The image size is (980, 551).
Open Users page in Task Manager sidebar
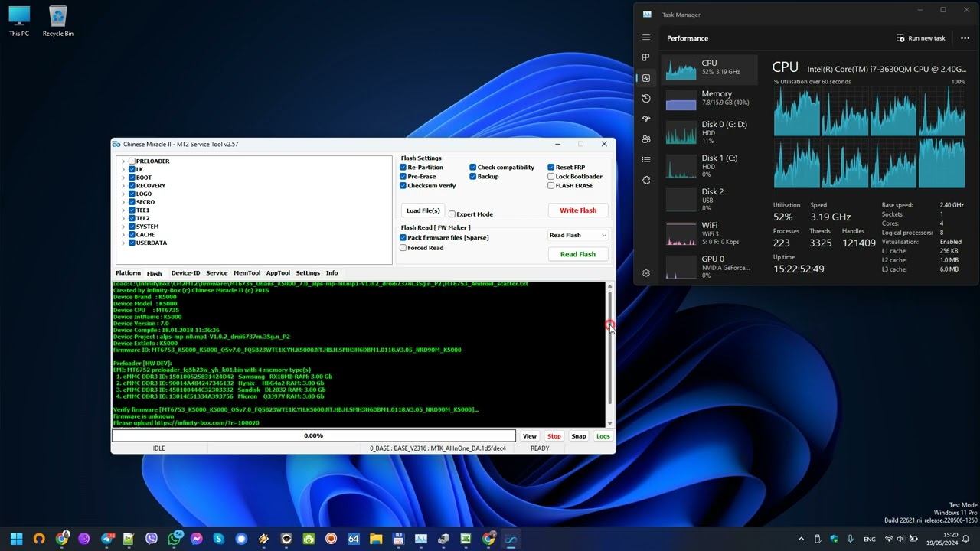[x=646, y=139]
